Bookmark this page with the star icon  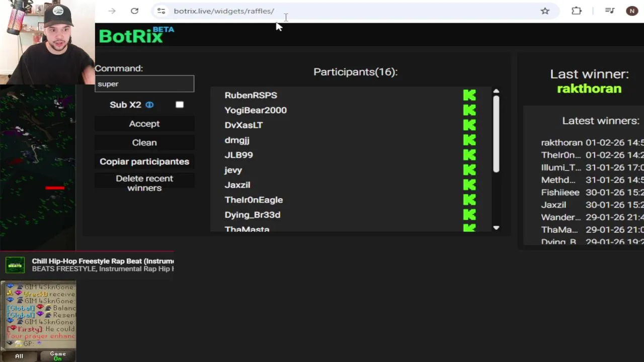[x=545, y=11]
